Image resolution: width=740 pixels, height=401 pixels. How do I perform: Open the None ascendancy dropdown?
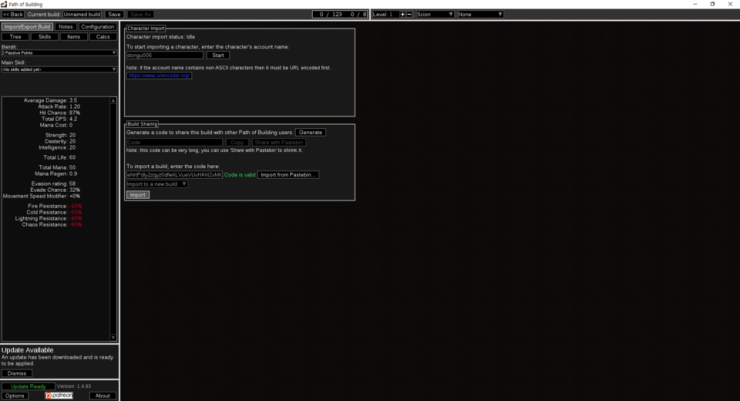coord(480,14)
